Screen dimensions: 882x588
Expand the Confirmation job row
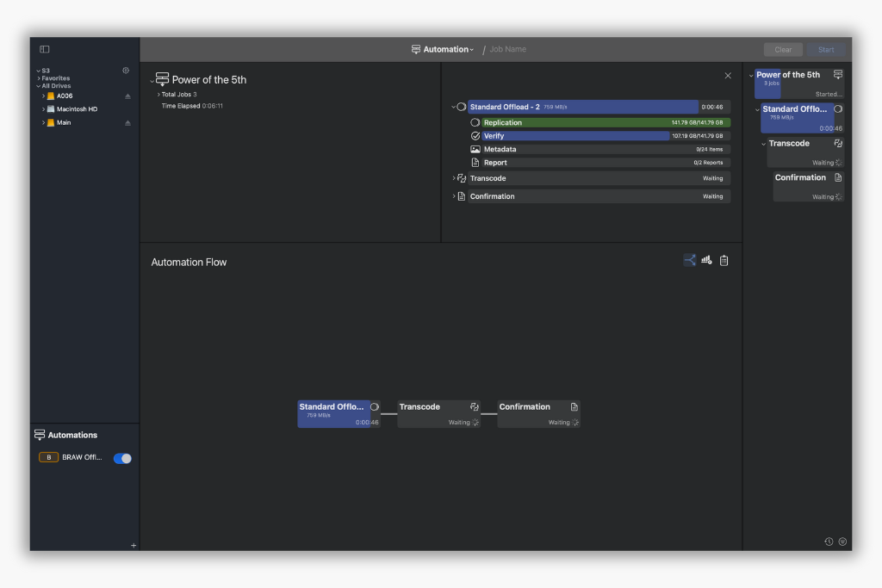(x=453, y=196)
